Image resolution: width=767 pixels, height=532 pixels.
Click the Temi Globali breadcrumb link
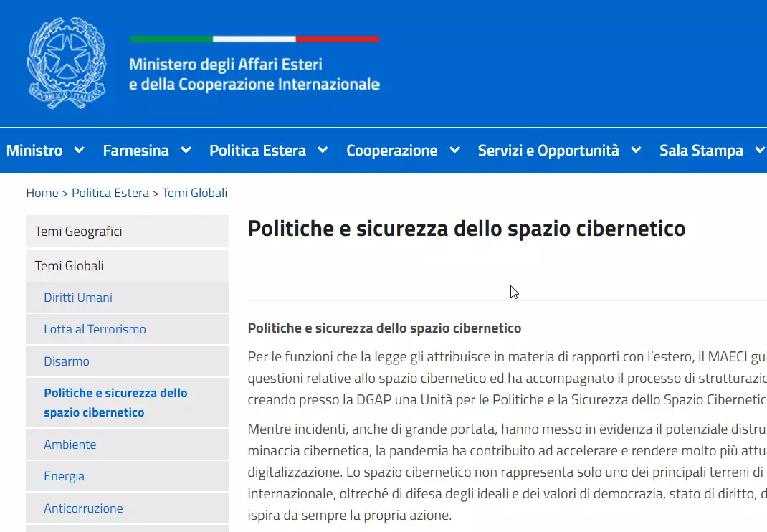coord(194,193)
